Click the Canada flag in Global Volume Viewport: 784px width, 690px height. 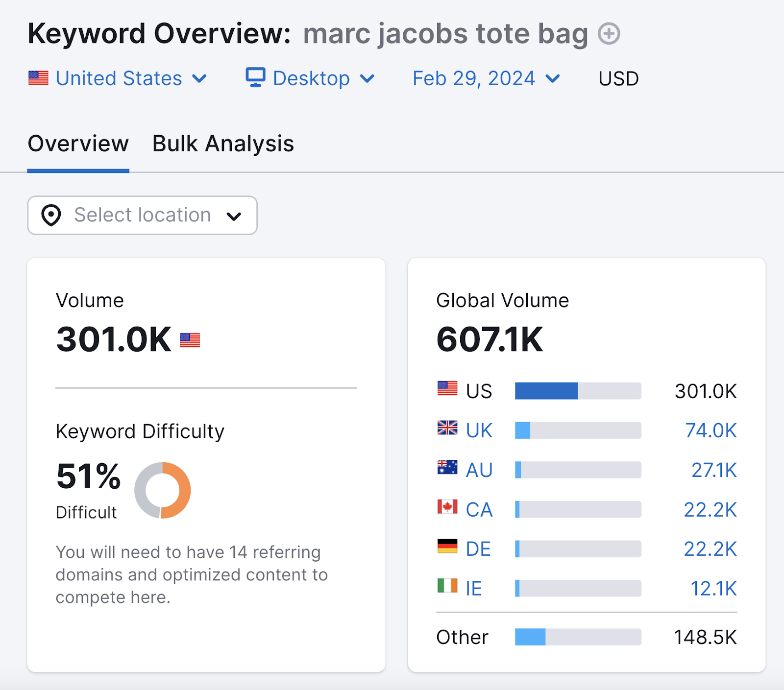(x=447, y=507)
